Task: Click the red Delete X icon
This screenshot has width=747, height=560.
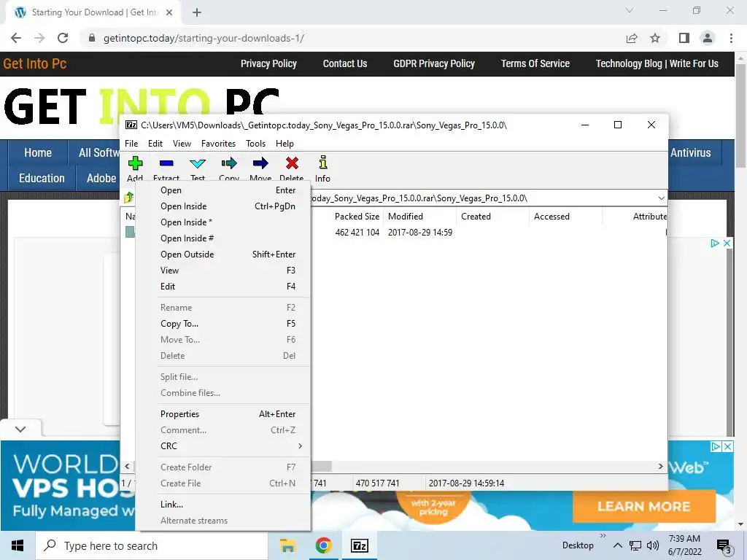Action: pyautogui.click(x=292, y=163)
